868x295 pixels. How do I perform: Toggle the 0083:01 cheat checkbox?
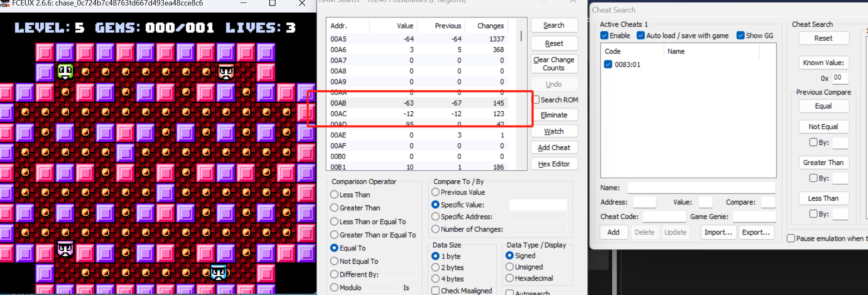click(x=608, y=64)
